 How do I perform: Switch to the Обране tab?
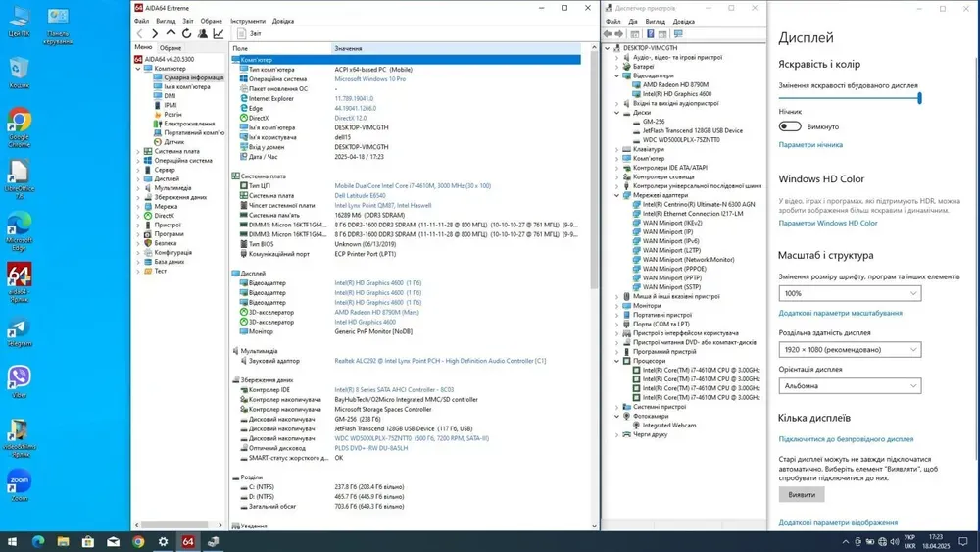coord(171,47)
